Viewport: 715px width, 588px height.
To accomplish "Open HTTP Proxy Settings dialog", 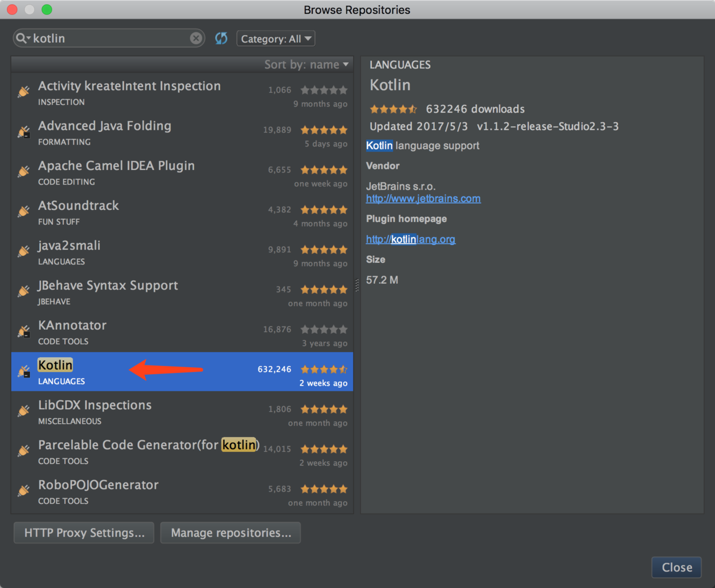I will [x=84, y=533].
